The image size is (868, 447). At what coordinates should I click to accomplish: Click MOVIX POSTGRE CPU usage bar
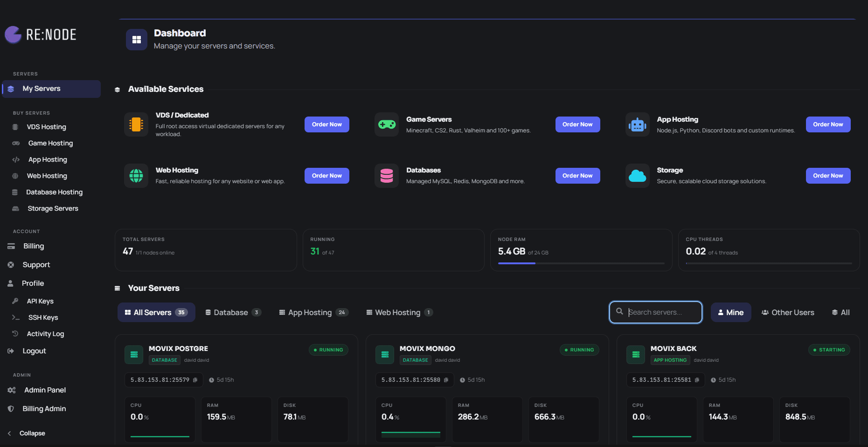160,436
